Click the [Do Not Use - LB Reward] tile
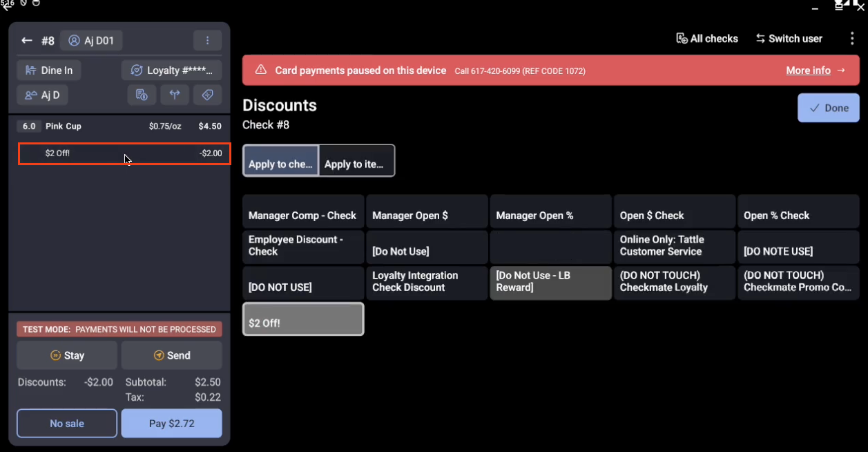The image size is (868, 452). tap(550, 283)
